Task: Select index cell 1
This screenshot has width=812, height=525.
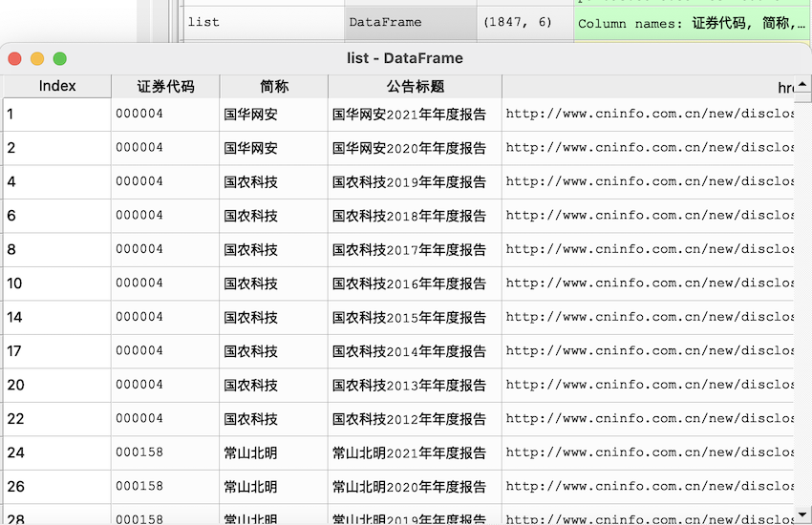Action: tap(57, 115)
